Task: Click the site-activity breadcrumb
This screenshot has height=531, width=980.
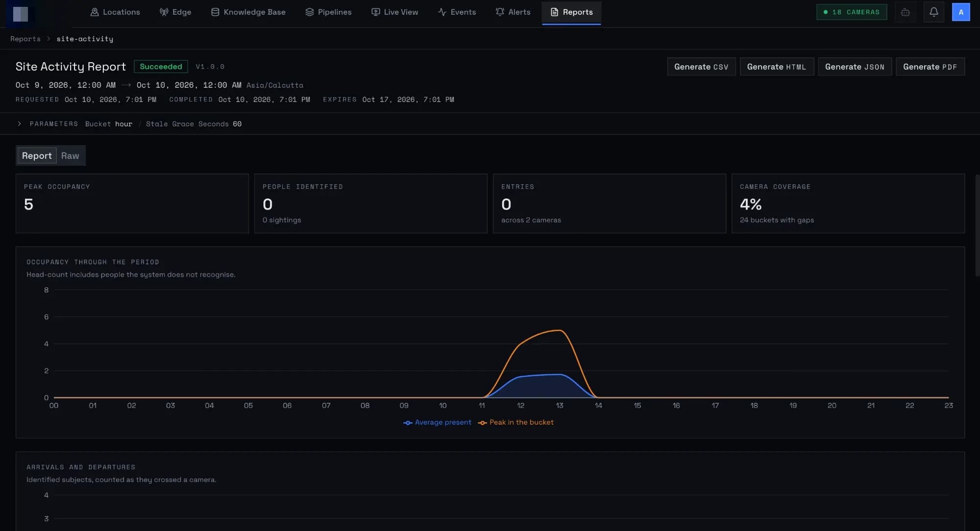Action: coord(85,39)
